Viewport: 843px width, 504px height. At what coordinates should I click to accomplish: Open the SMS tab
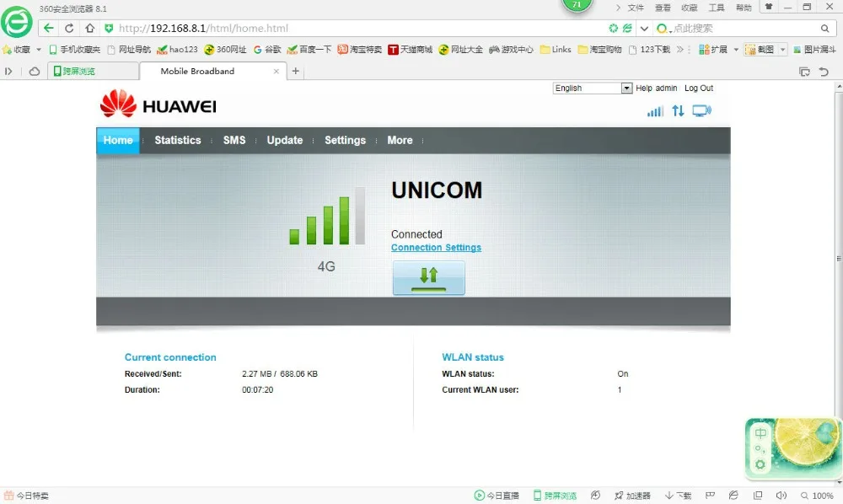(234, 140)
